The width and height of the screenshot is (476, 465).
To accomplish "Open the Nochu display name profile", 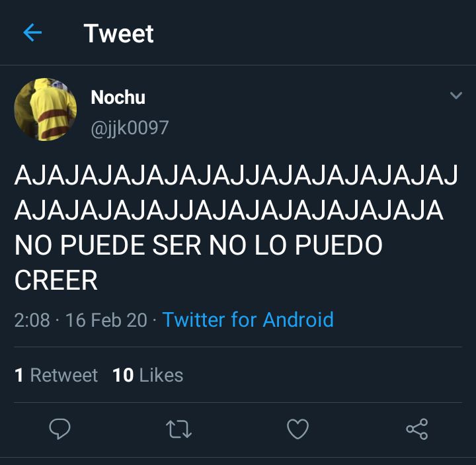I will click(x=118, y=97).
